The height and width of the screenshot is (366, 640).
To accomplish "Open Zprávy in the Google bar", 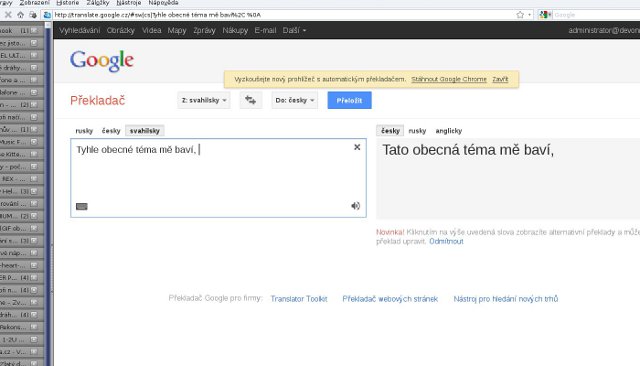I will point(204,30).
